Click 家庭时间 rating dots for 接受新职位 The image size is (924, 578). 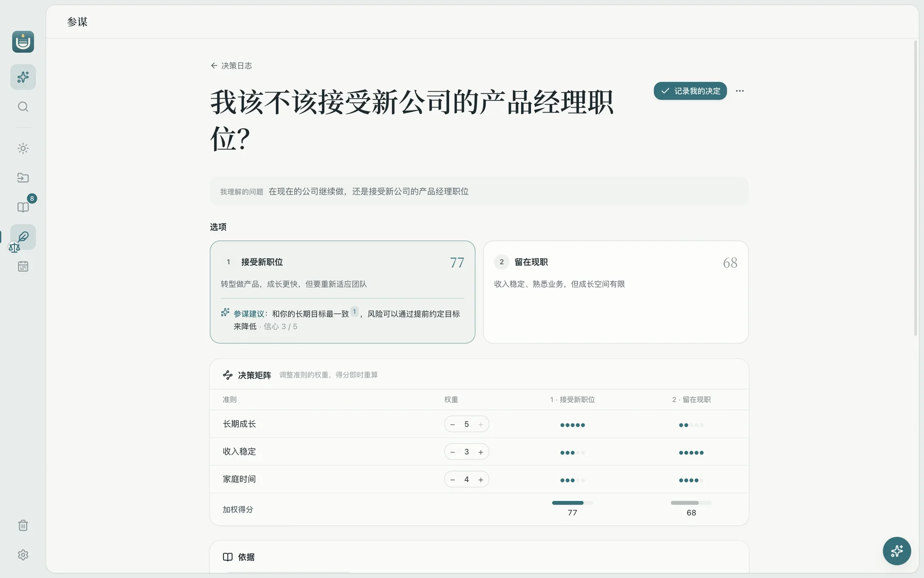[x=572, y=480]
